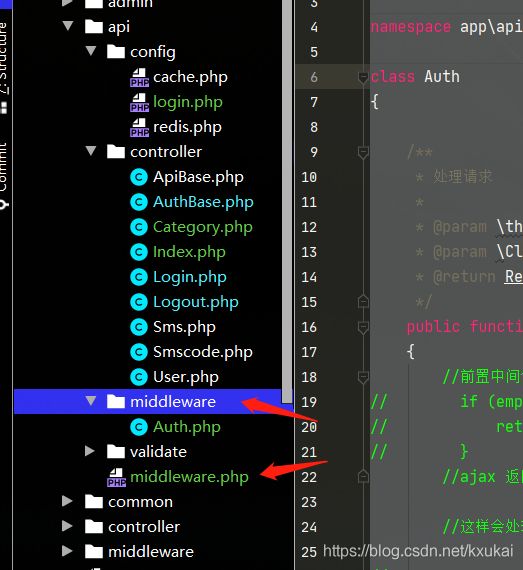Click the Sms.php class icon

[139, 327]
